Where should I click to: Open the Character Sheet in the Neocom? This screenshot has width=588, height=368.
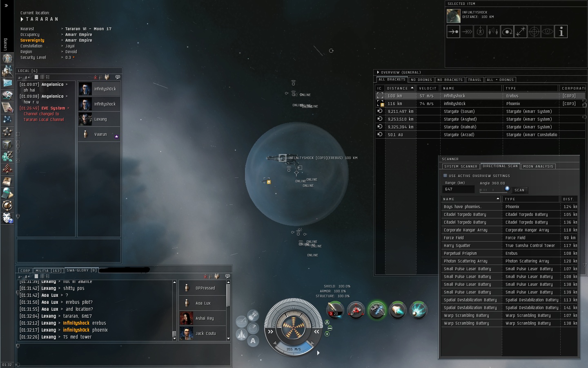(x=7, y=58)
